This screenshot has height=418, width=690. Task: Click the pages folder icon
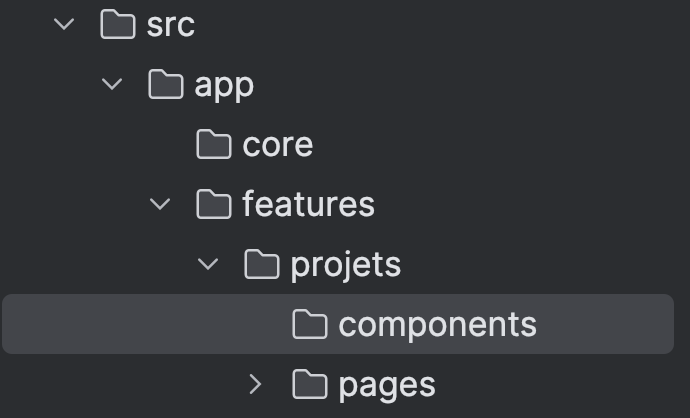tap(310, 384)
